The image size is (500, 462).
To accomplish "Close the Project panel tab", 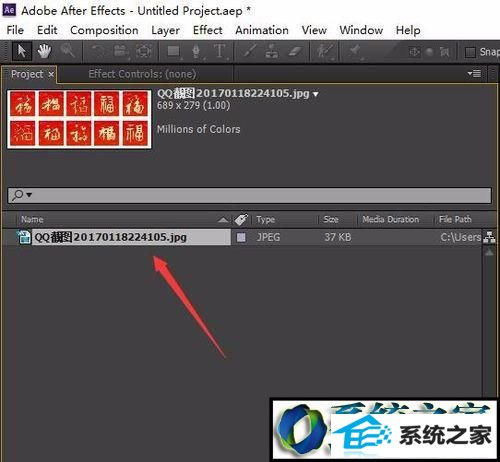I will [x=51, y=75].
